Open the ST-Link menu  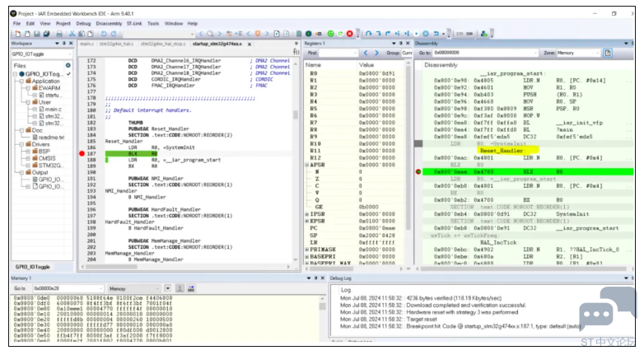pyautogui.click(x=134, y=23)
